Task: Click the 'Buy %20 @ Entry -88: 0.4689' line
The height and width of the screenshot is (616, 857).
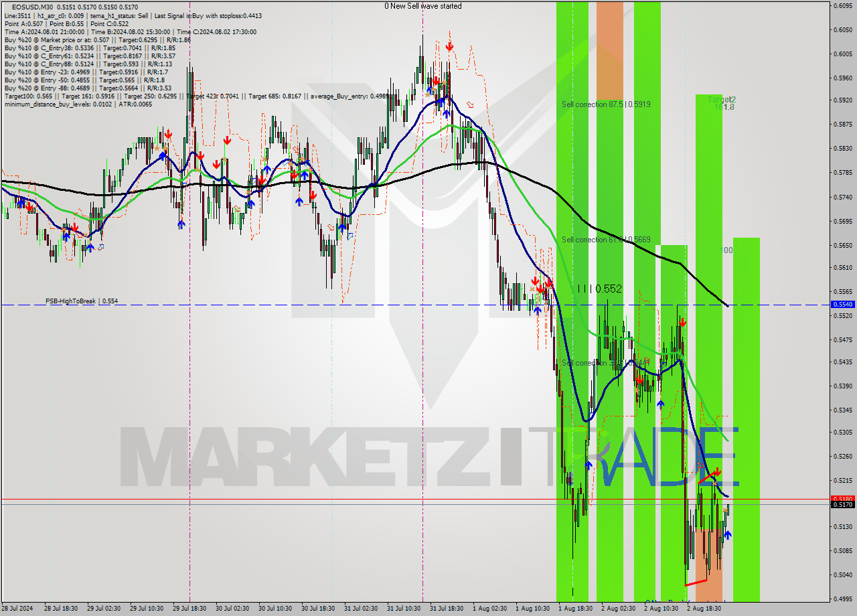Action: 88,88
